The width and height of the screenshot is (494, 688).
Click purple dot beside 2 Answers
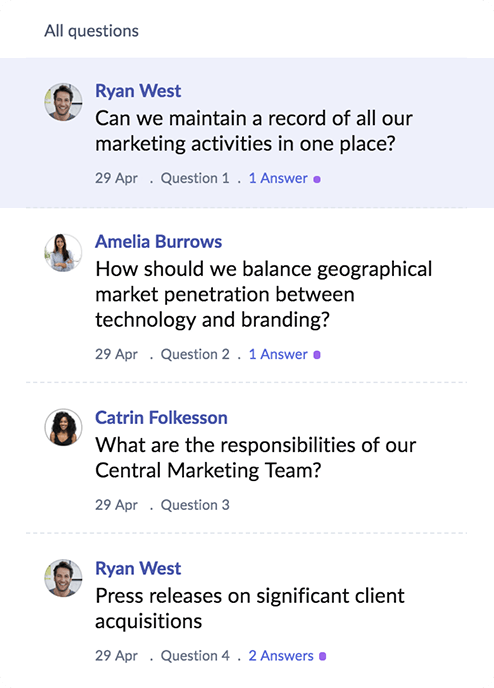pos(322,656)
